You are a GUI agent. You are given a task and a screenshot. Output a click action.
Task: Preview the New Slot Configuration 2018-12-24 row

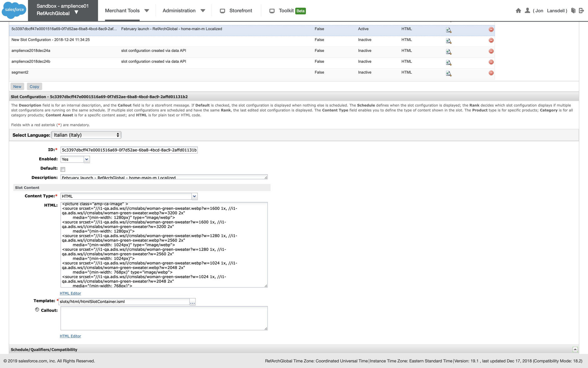[x=449, y=41]
